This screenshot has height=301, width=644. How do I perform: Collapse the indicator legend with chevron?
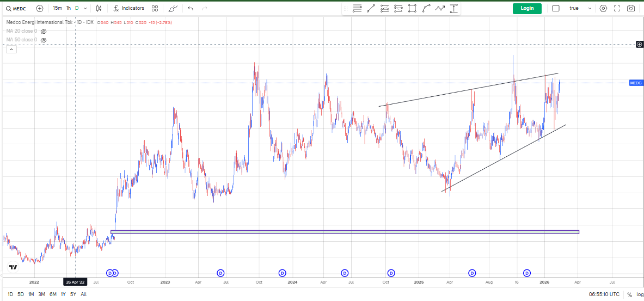tap(11, 50)
